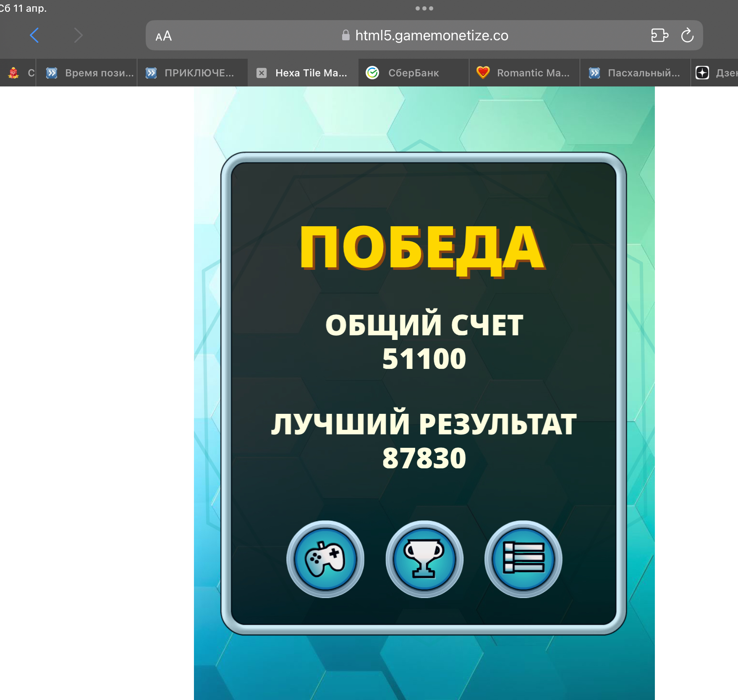
Task: Open the trophy leaderboard button
Action: point(424,559)
